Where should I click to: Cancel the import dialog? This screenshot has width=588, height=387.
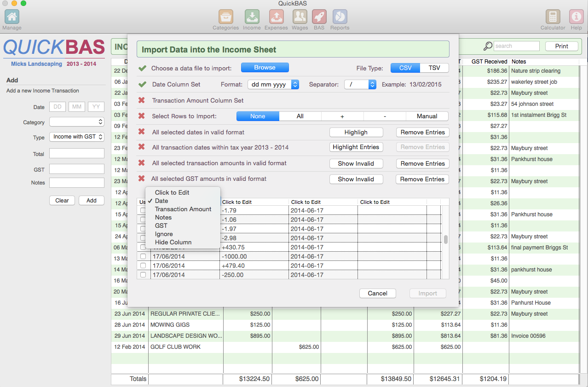click(x=378, y=293)
